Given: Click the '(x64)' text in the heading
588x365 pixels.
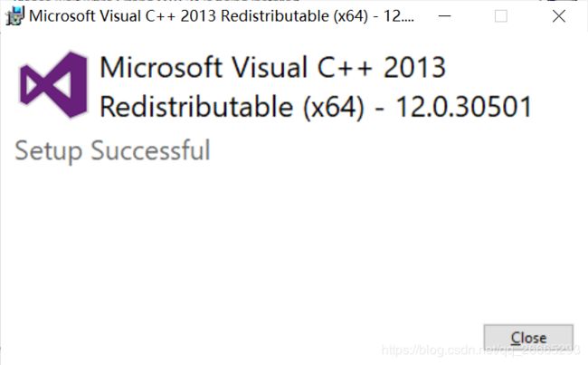Looking at the screenshot, I should pyautogui.click(x=334, y=108).
